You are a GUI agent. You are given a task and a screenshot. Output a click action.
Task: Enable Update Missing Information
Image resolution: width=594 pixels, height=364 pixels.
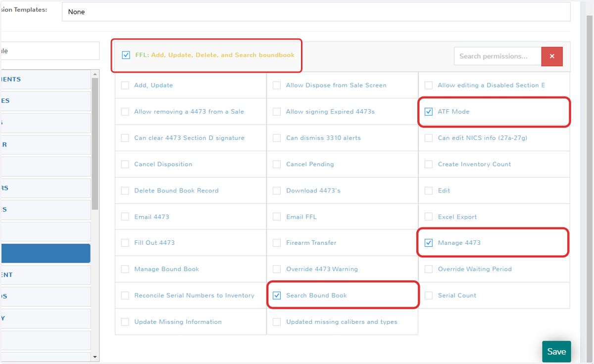[x=125, y=322]
